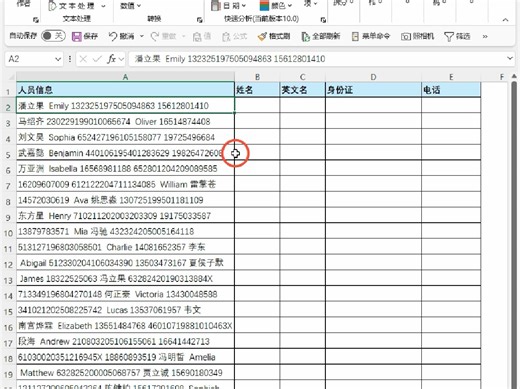Click the 身份证 header cell
This screenshot has height=389, width=520.
[x=373, y=90]
